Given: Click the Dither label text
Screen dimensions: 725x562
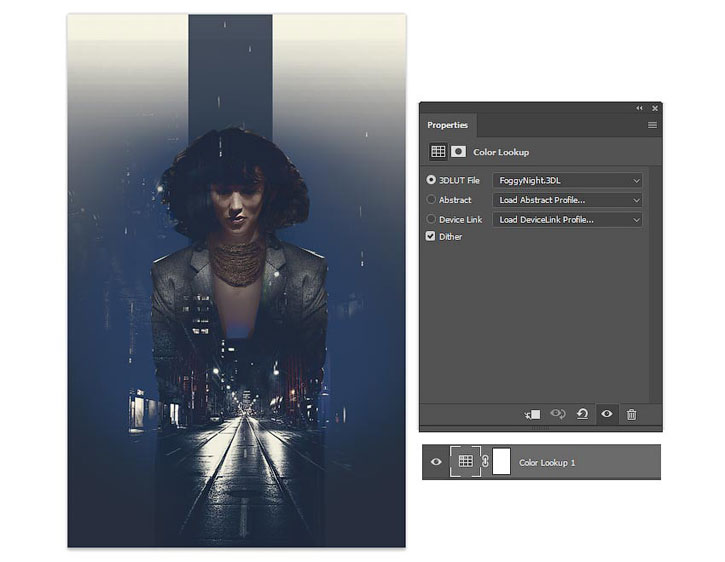Looking at the screenshot, I should tap(450, 236).
